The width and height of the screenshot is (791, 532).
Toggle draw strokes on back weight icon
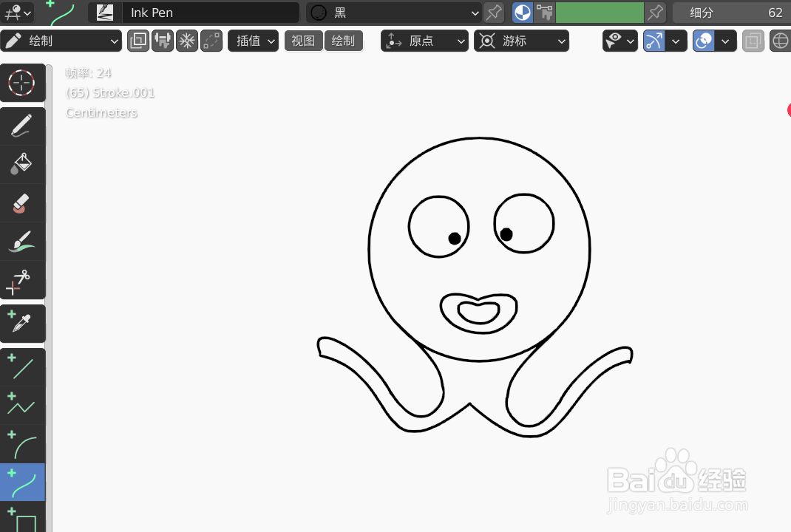pos(163,41)
